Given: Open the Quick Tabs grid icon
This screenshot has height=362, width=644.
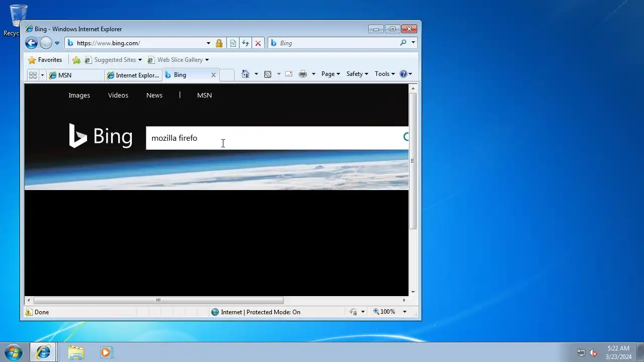Looking at the screenshot, I should click(33, 75).
